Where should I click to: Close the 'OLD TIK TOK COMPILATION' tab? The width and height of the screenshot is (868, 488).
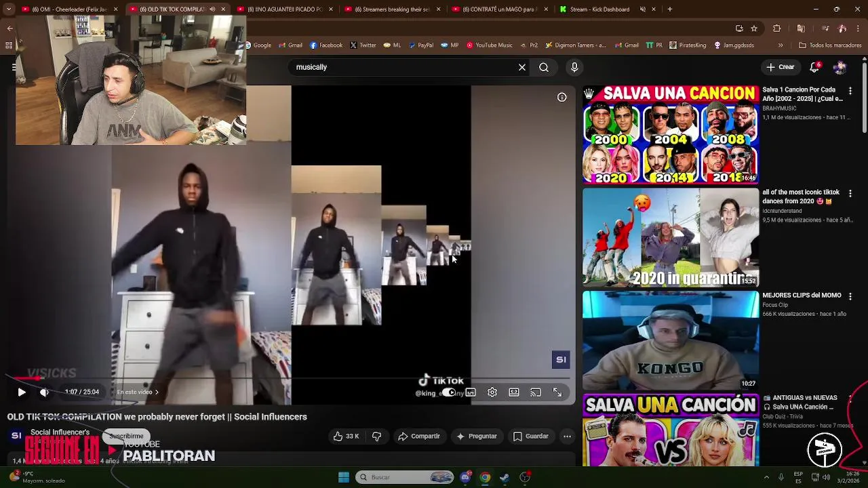tap(223, 9)
